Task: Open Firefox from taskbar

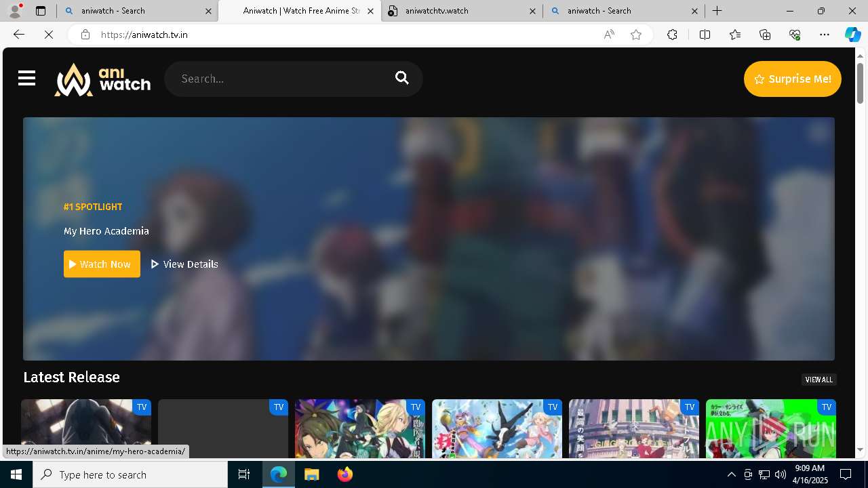Action: (x=344, y=474)
